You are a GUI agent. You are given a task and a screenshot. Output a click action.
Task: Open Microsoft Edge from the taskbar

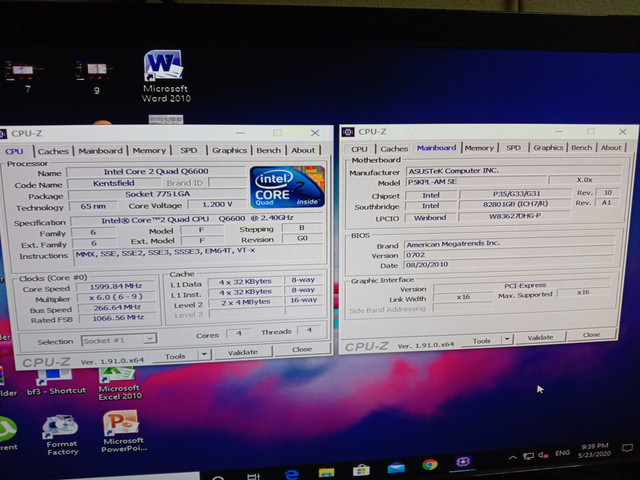pos(291,473)
